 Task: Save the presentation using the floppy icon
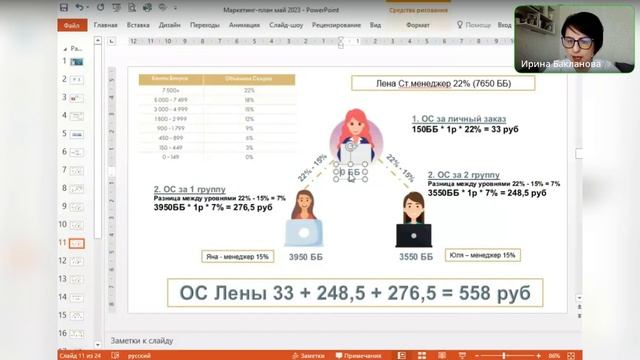pyautogui.click(x=64, y=7)
